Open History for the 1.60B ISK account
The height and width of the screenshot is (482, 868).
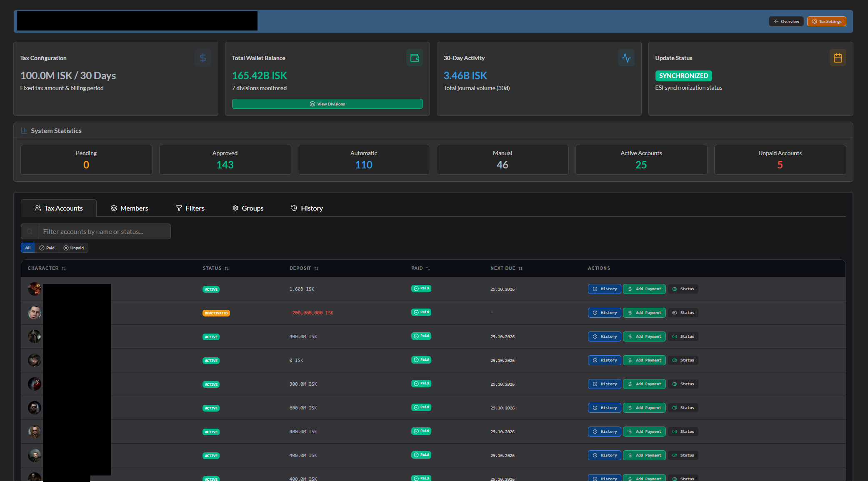[x=605, y=289]
